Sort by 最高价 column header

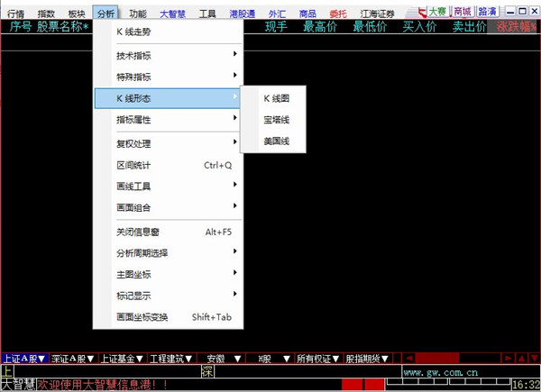pyautogui.click(x=320, y=26)
